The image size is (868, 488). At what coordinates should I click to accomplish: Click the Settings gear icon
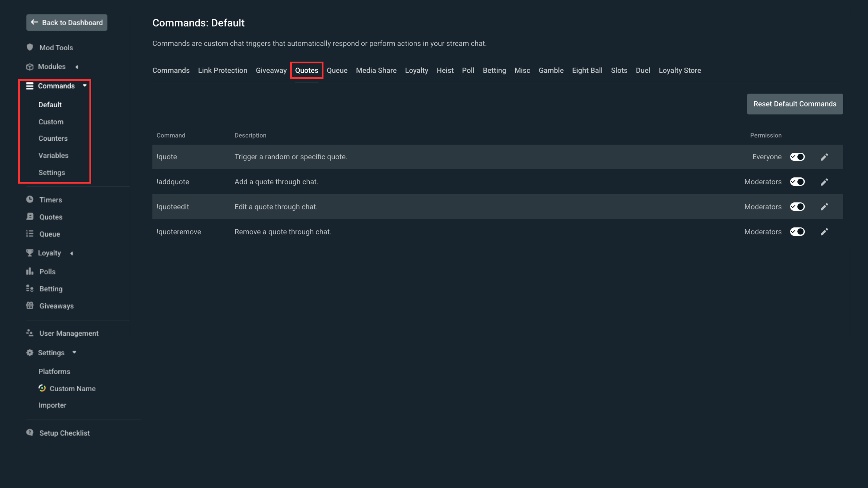coord(30,352)
